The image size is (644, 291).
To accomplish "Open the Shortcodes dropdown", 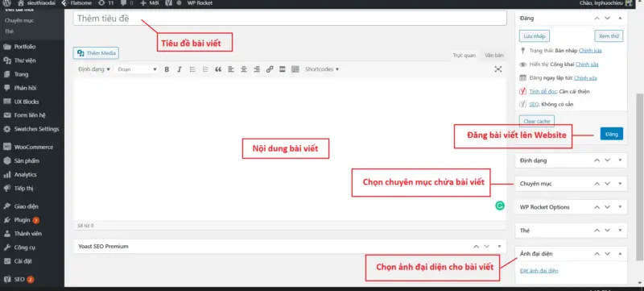I will click(322, 69).
